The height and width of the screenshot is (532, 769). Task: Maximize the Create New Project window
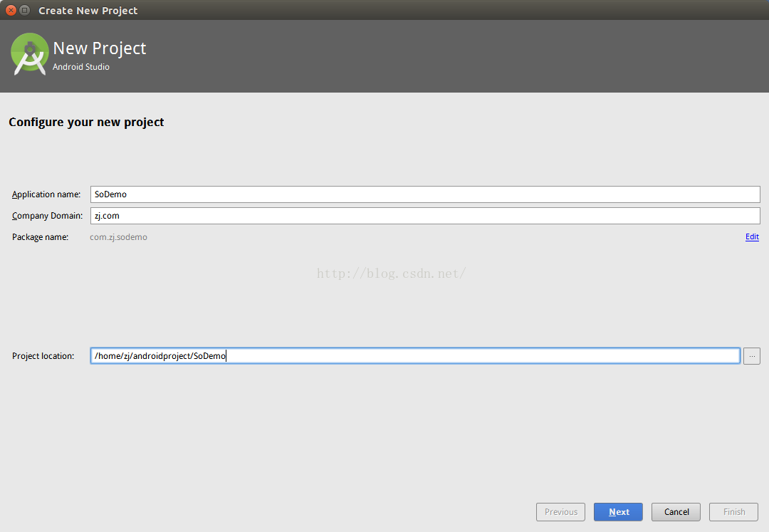pos(24,10)
